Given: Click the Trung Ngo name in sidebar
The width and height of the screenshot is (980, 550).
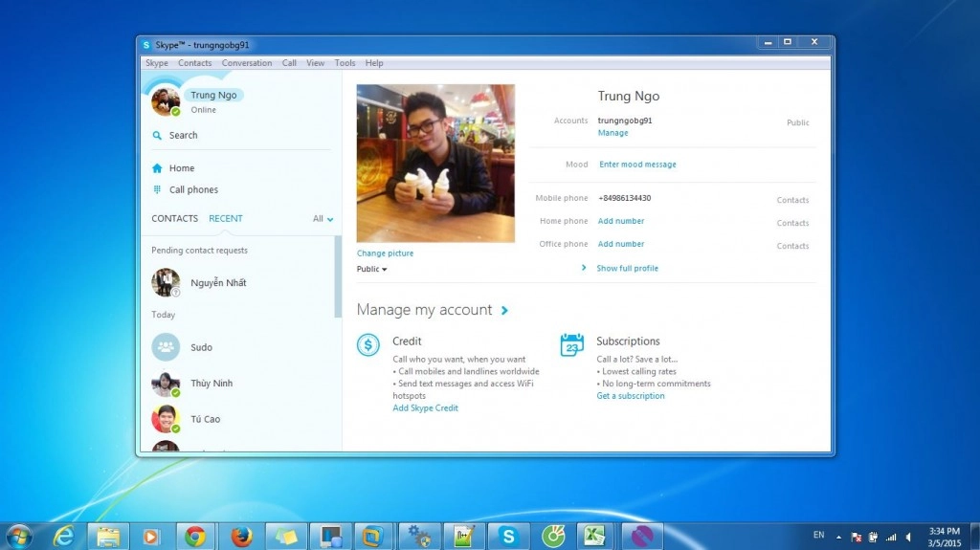Looking at the screenshot, I should pyautogui.click(x=213, y=95).
